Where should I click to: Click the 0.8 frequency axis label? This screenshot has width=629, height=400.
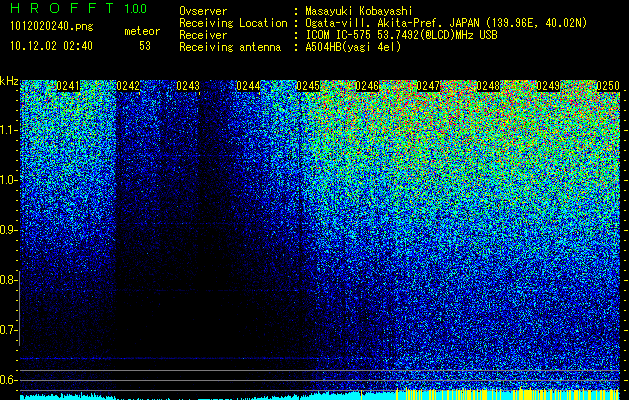[x=8, y=280]
